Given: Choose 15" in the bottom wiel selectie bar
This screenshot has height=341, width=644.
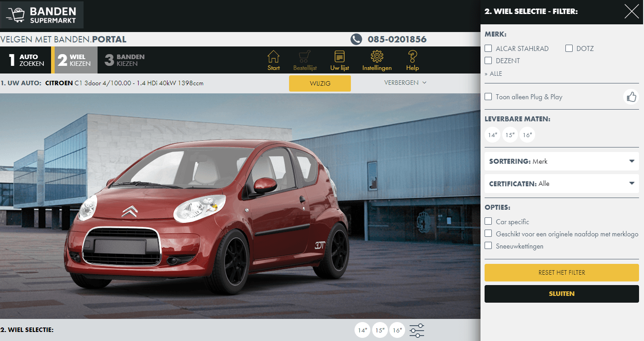Looking at the screenshot, I should [380, 330].
